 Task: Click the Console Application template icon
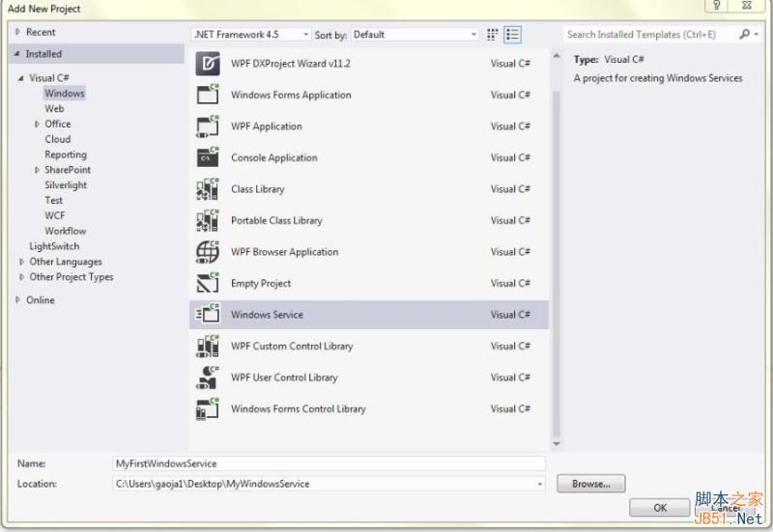tap(208, 157)
